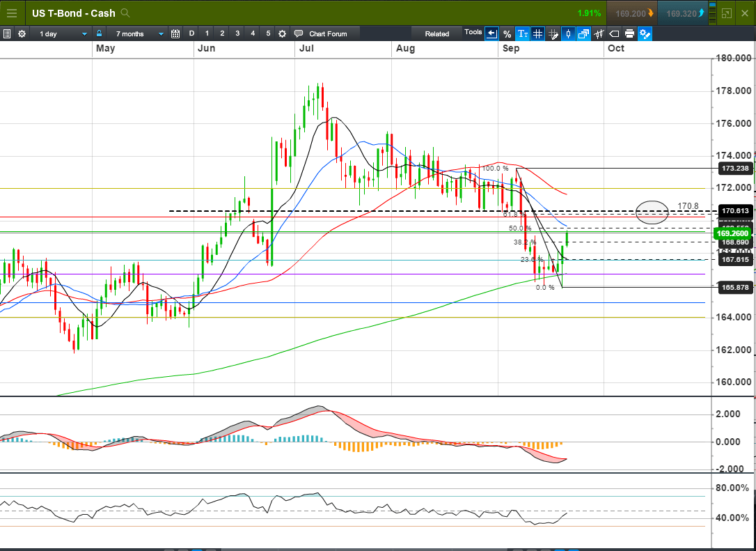The width and height of the screenshot is (756, 551).
Task: Toggle the candlestick chart type icon
Action: pyautogui.click(x=569, y=33)
